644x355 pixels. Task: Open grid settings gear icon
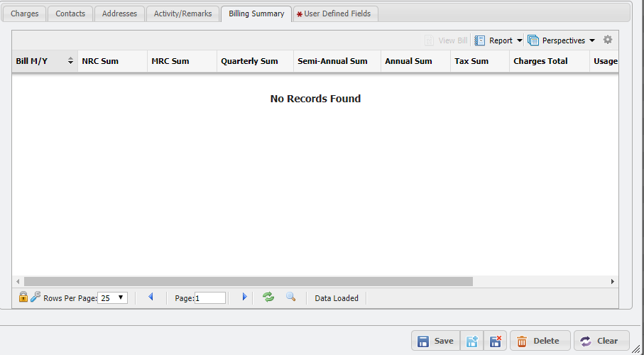tap(607, 40)
